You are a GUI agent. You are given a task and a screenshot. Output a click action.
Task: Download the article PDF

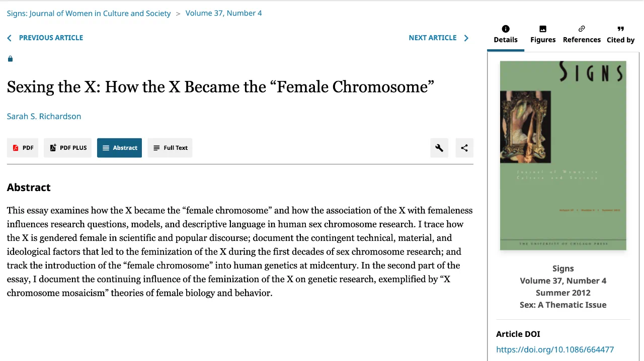23,148
